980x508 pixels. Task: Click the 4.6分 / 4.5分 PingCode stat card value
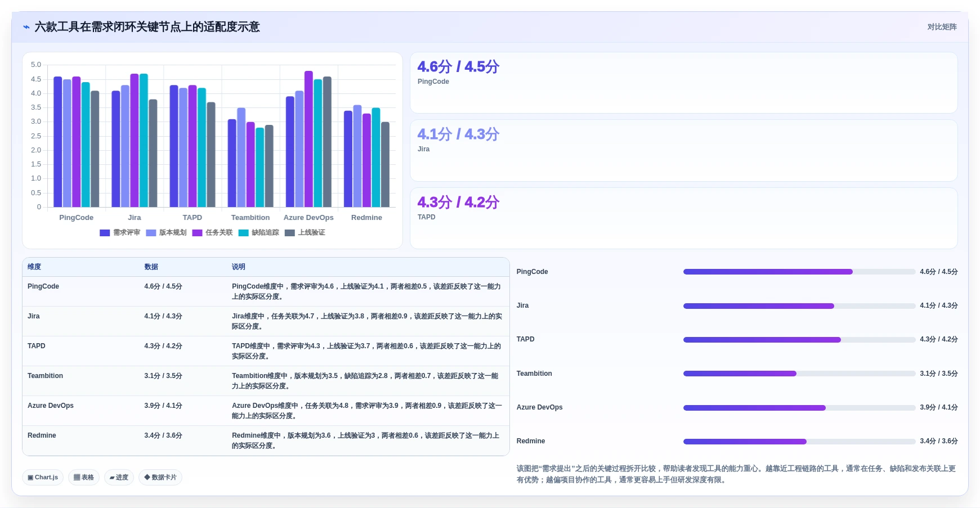(458, 67)
